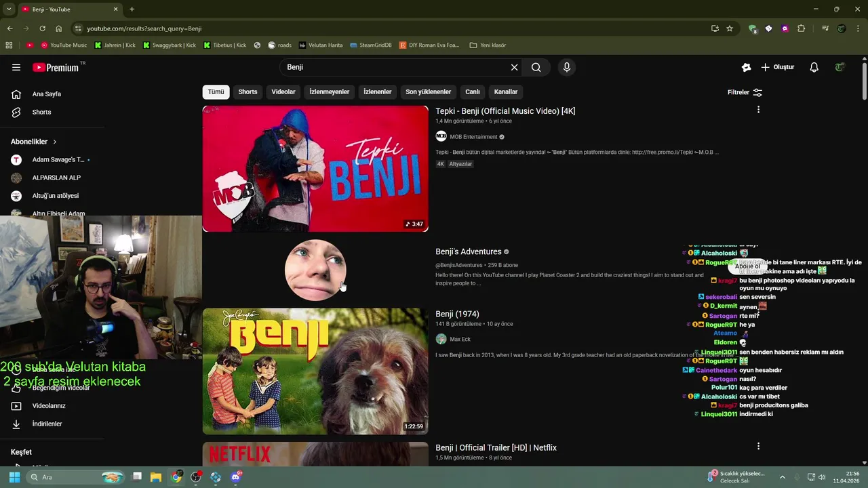
Task: Open the Yeni klasör bookmark folder
Action: tap(488, 45)
